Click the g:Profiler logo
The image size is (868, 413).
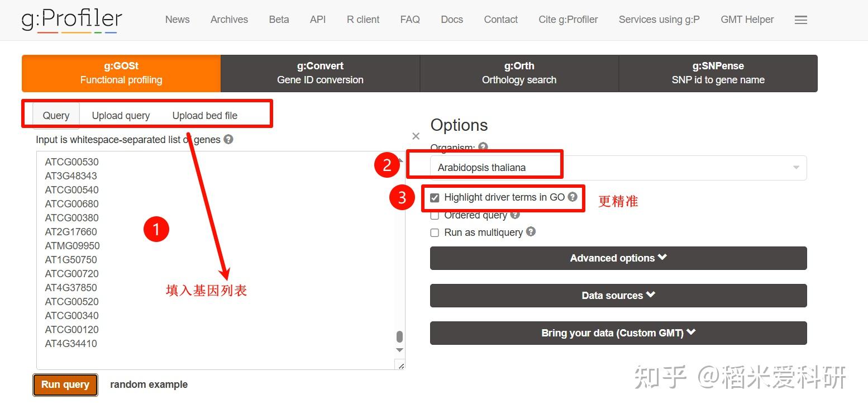click(x=71, y=20)
